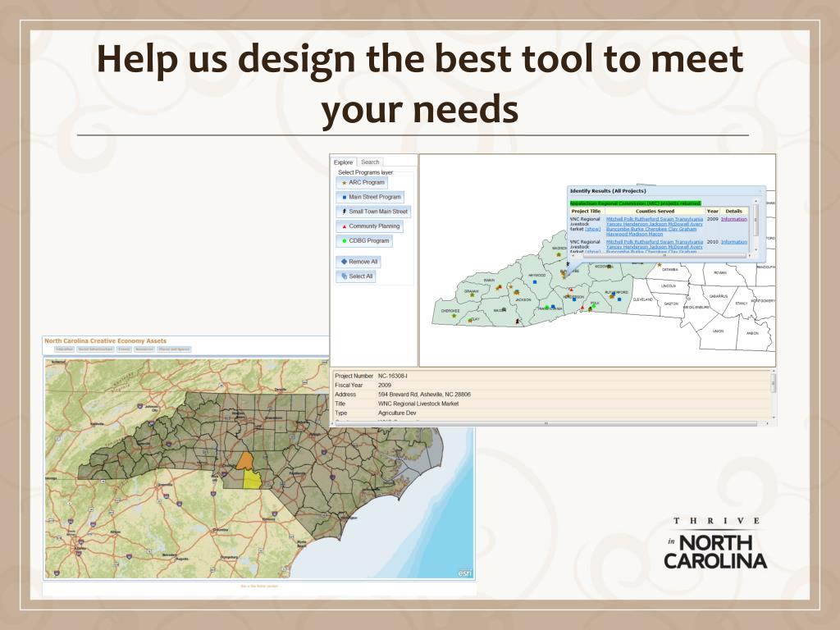Click the green dot icon on CDBG Program
Viewport: 840px width, 630px height.
tap(344, 241)
